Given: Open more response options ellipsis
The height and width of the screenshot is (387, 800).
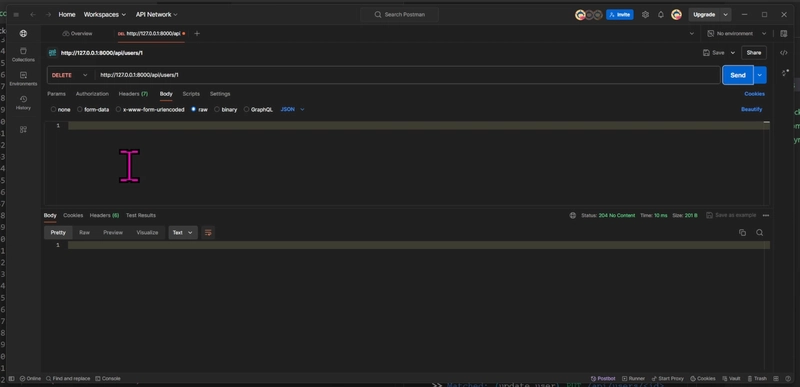Looking at the screenshot, I should (766, 216).
